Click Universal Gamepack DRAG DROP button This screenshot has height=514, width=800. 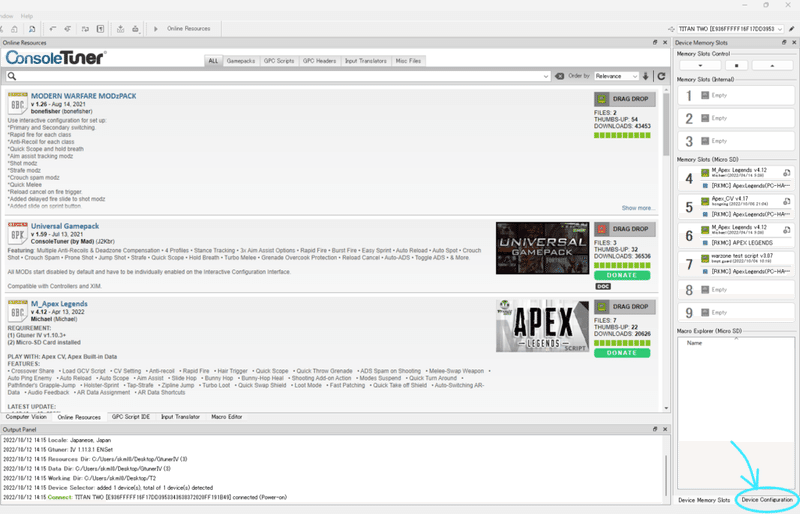(x=624, y=229)
